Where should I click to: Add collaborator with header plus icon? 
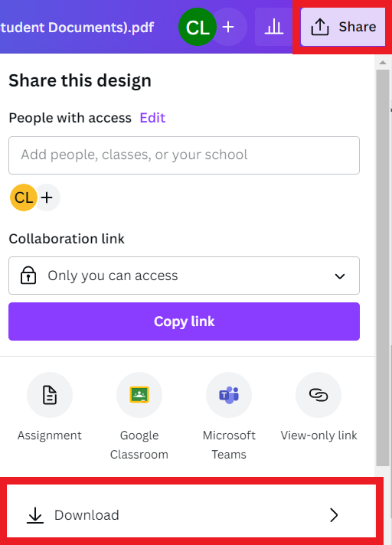228,27
